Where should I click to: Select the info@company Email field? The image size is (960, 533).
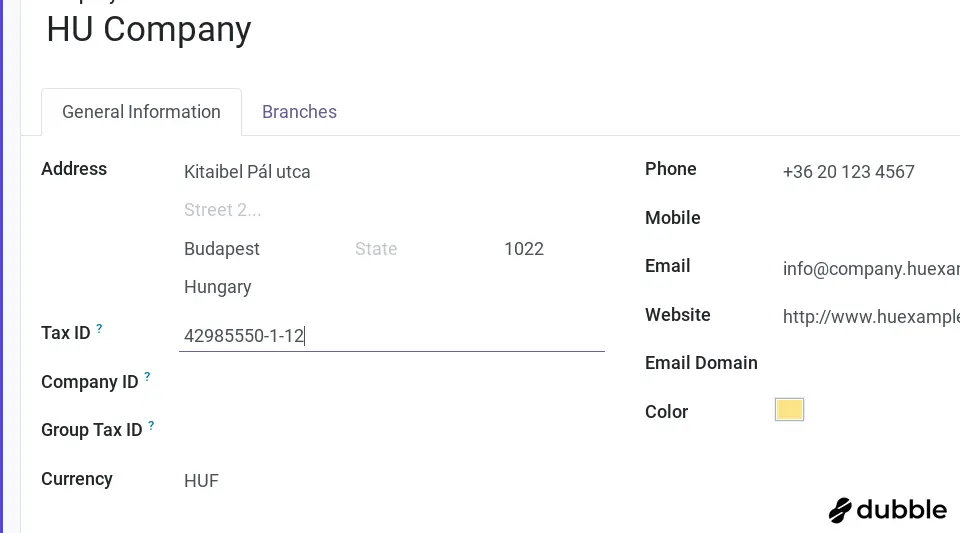pyautogui.click(x=870, y=268)
